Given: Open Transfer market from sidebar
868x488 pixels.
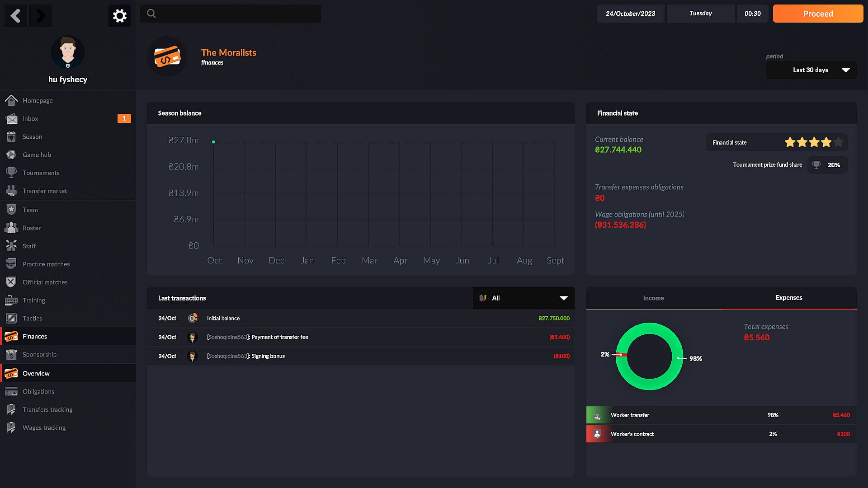Looking at the screenshot, I should pos(44,191).
